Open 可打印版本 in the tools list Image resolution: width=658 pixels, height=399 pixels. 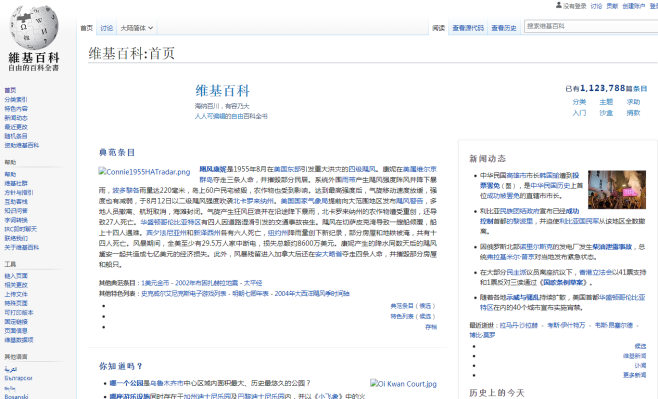[19, 313]
